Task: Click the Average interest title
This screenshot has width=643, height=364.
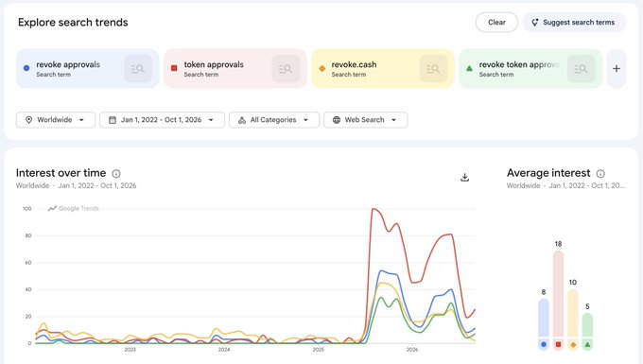Action: click(x=548, y=173)
